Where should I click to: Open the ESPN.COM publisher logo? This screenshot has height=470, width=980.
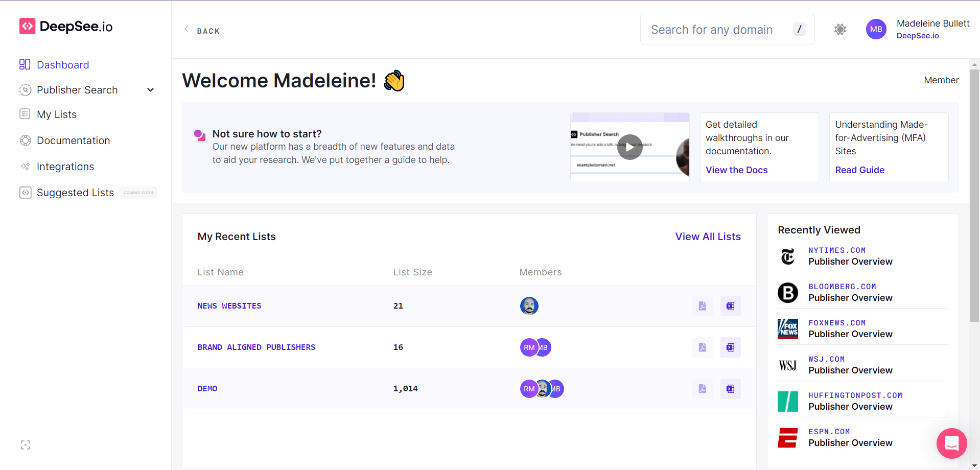point(787,438)
